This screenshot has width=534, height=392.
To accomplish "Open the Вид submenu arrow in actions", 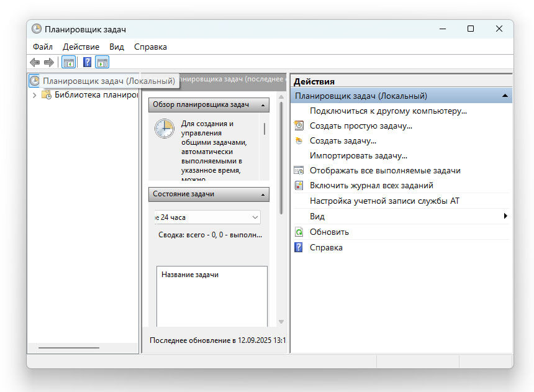I will 505,216.
